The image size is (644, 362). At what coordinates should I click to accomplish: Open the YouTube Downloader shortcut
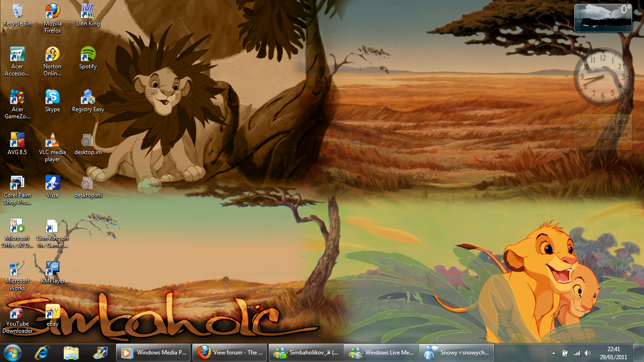(x=17, y=312)
